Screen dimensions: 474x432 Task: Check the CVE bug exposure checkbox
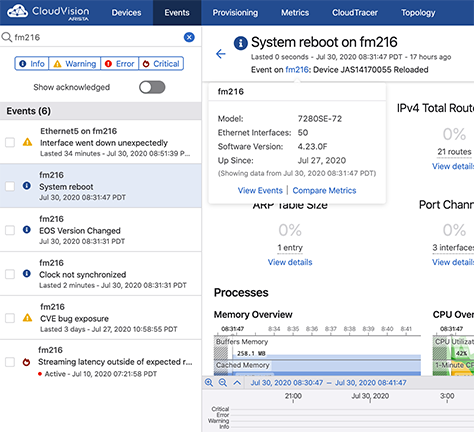click(10, 318)
